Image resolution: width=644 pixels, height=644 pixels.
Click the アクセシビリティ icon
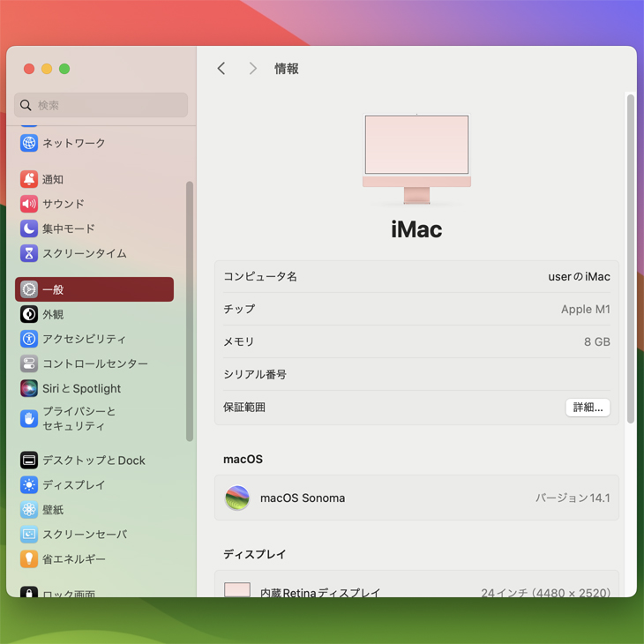29,339
